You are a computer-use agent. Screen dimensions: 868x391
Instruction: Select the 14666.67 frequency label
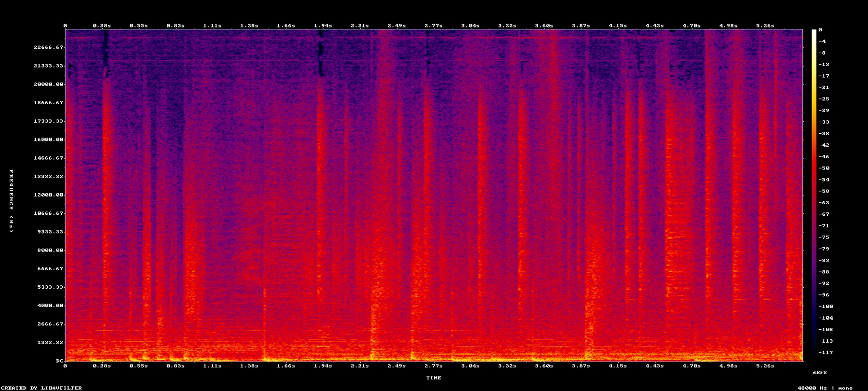[48, 158]
